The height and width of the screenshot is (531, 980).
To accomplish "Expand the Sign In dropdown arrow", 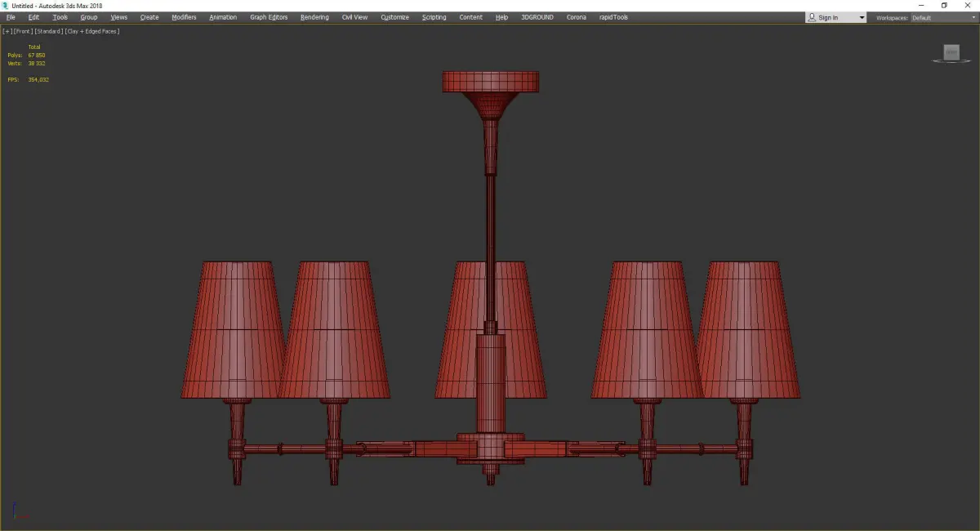I will (x=862, y=17).
